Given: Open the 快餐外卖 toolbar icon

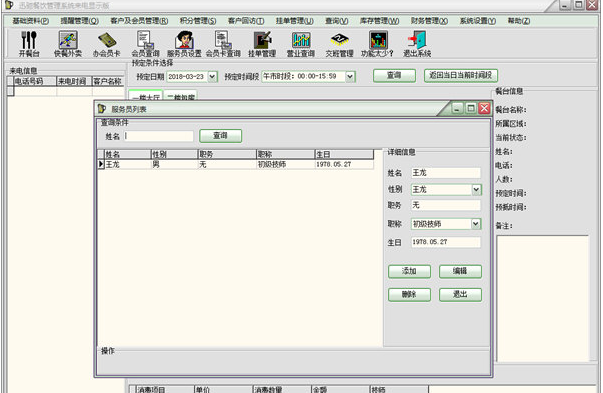Looking at the screenshot, I should click(x=68, y=40).
